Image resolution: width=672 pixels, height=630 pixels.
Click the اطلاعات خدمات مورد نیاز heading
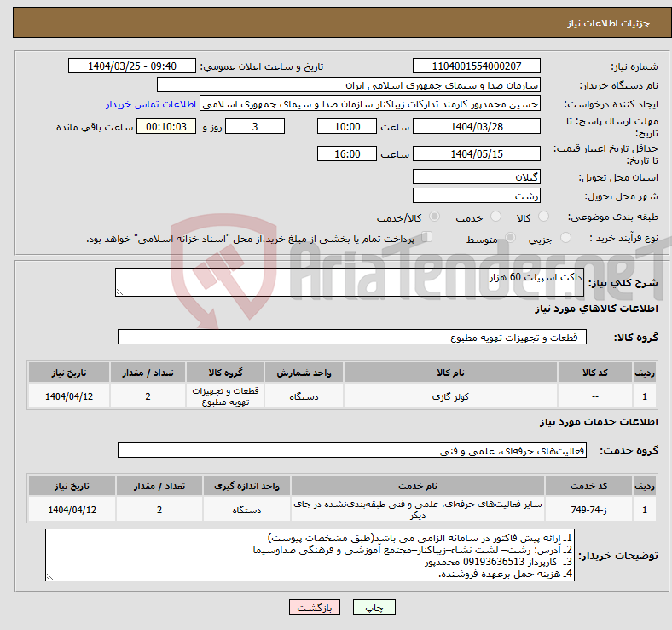[599, 422]
